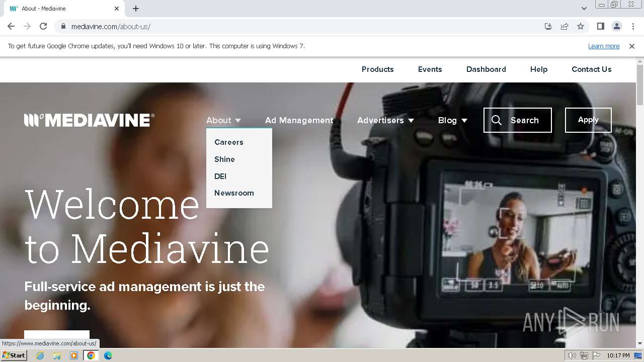Reload the current page
Screen dimensions: 644x362
(43, 27)
